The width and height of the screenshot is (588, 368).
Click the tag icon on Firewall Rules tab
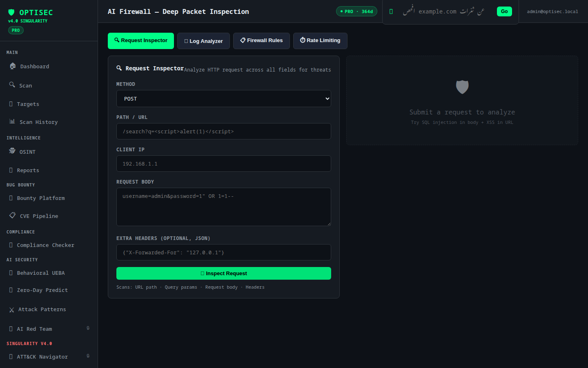pos(243,40)
